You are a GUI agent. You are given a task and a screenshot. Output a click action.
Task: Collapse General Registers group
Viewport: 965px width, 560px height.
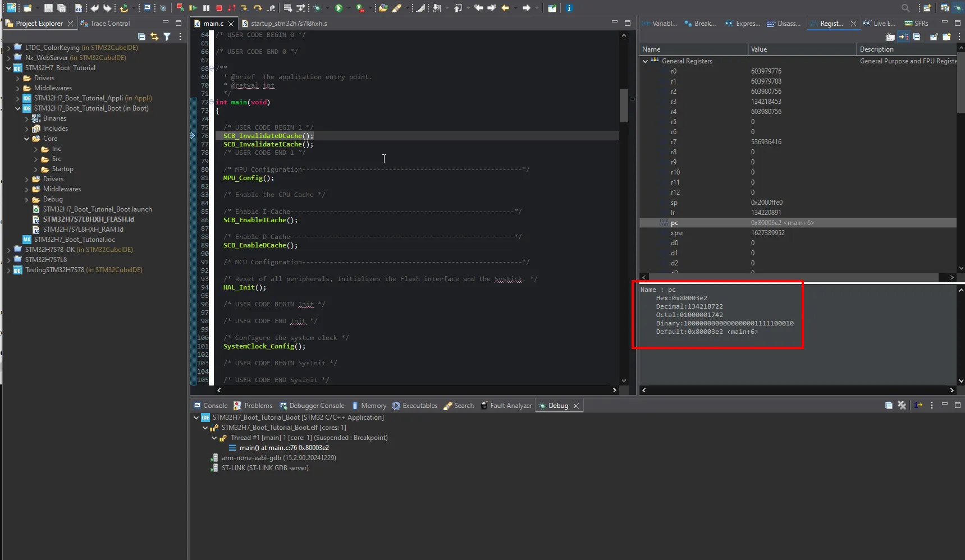(x=645, y=61)
